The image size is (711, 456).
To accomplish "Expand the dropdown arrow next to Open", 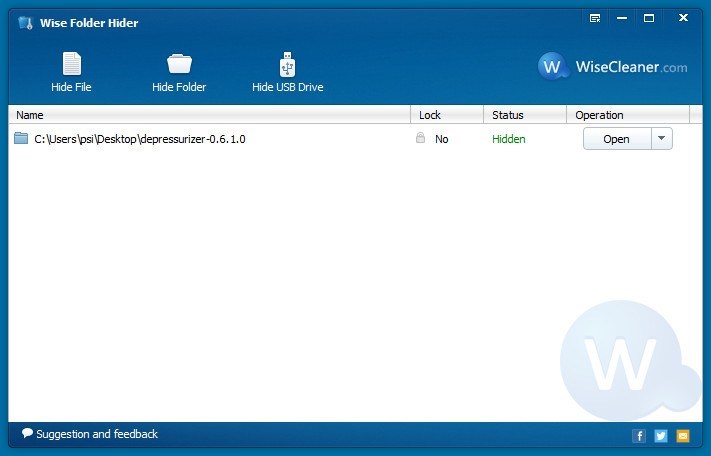I will pos(662,139).
